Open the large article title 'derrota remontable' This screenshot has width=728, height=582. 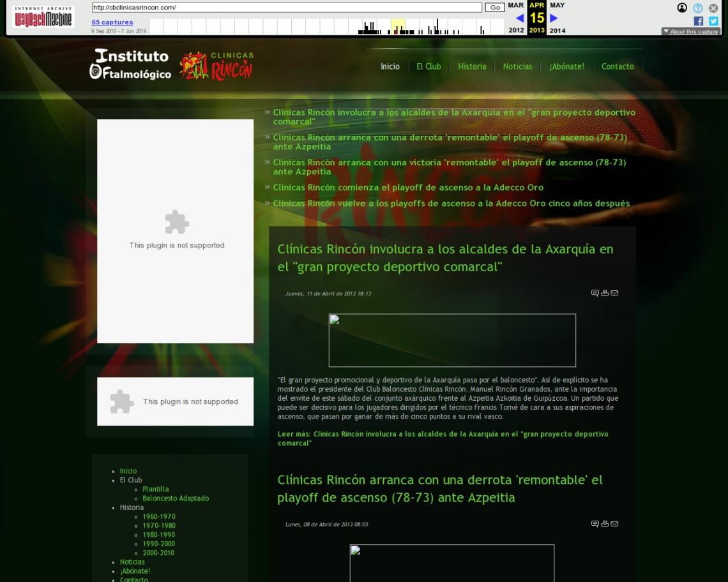[x=440, y=489]
